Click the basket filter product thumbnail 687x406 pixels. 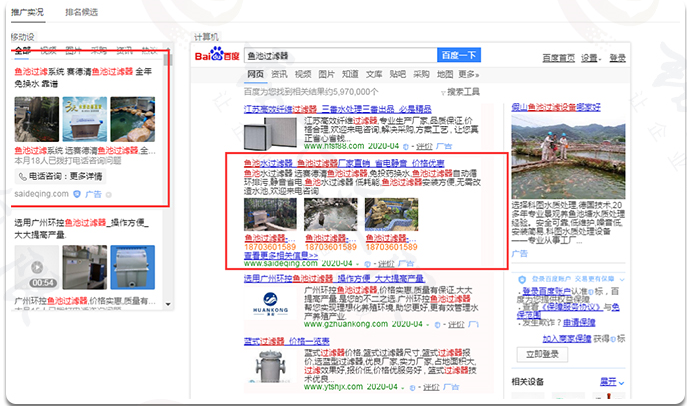(270, 367)
